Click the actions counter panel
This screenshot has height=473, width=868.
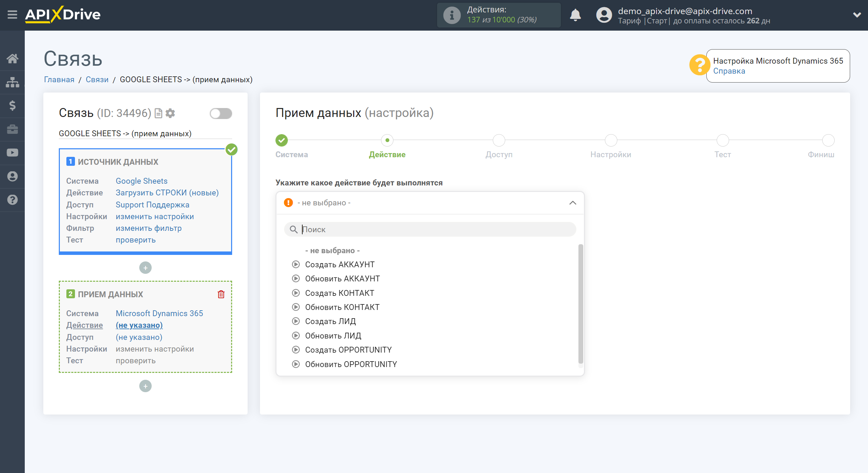499,15
